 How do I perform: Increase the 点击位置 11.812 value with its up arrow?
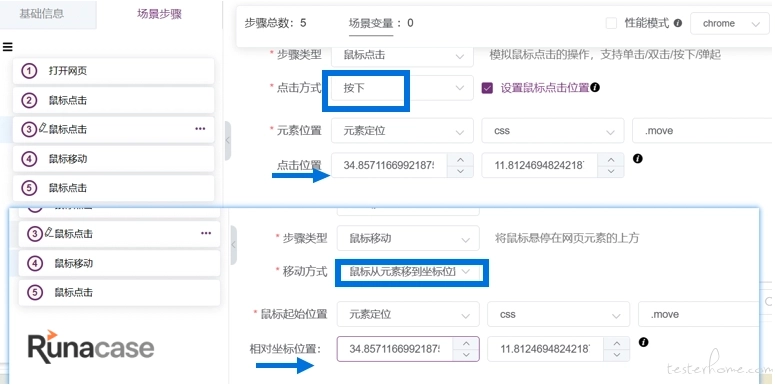pyautogui.click(x=611, y=160)
